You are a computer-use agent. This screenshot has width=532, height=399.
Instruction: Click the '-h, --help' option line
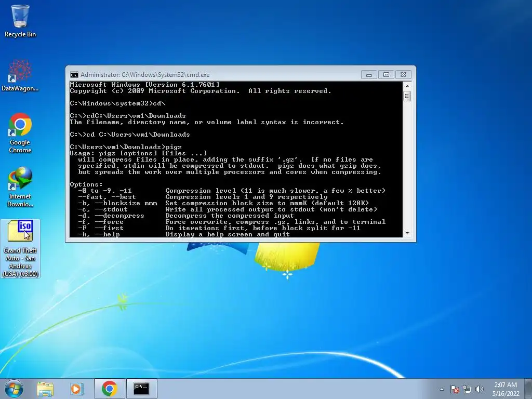coord(184,234)
